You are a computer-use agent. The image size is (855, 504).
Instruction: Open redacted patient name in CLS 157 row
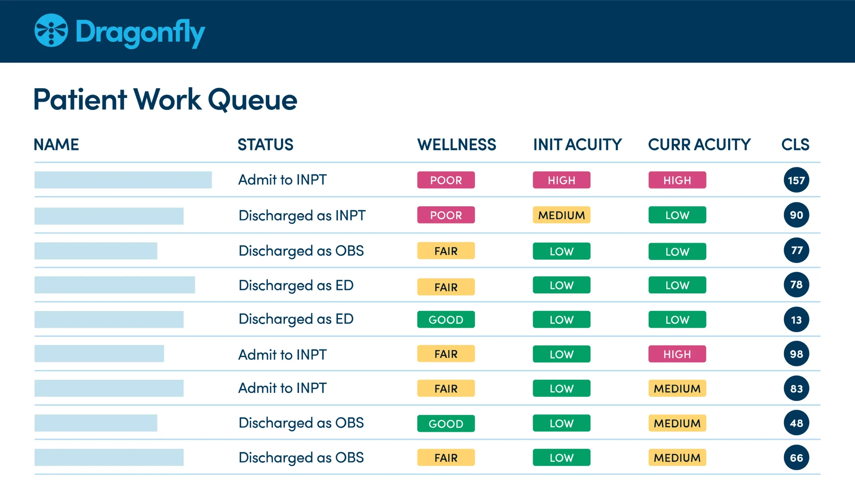tap(123, 180)
